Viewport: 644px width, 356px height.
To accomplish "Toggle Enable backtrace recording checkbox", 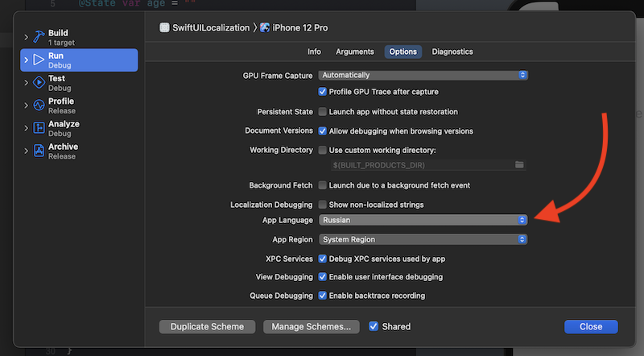I will pos(323,296).
